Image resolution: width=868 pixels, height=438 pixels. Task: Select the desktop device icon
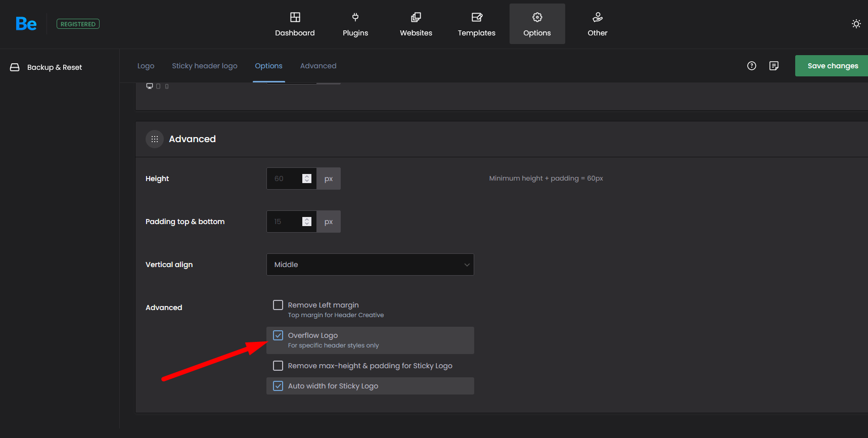point(150,86)
